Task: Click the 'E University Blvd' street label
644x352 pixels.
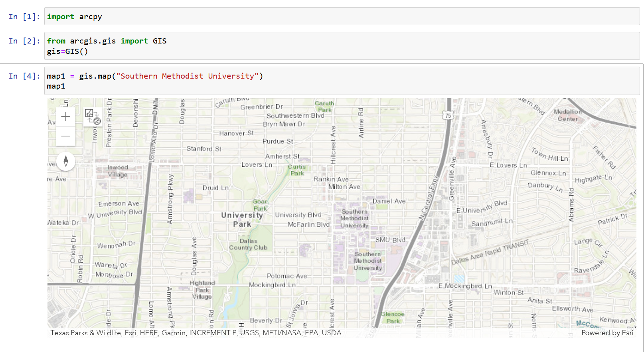Action: coord(482,207)
